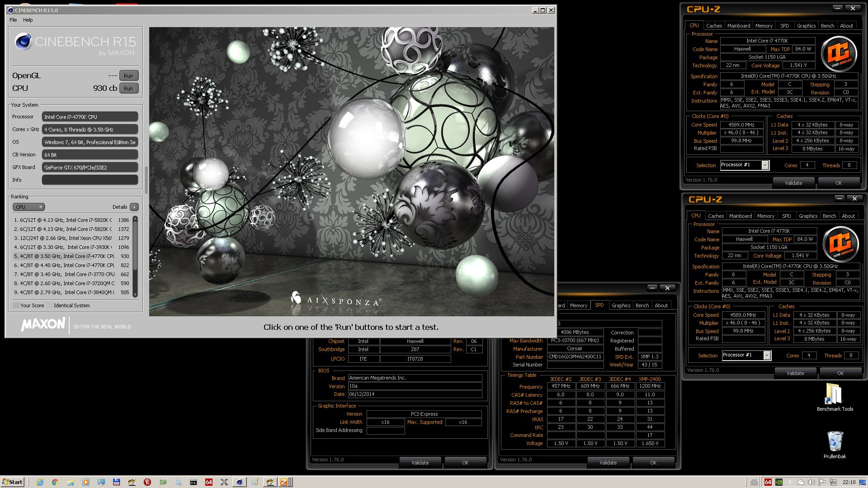The width and height of the screenshot is (868, 488).
Task: Select ranking row 7 i7-3770 score 662
Action: tap(71, 274)
